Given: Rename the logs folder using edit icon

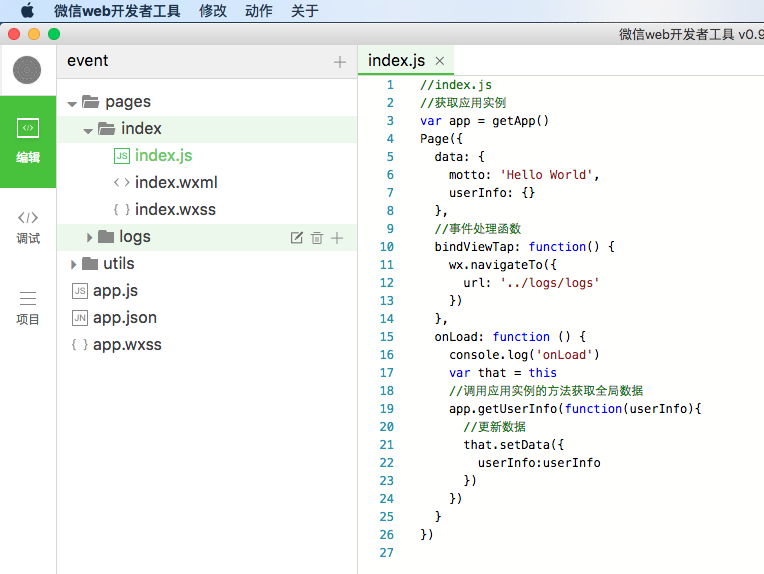Looking at the screenshot, I should click(296, 238).
